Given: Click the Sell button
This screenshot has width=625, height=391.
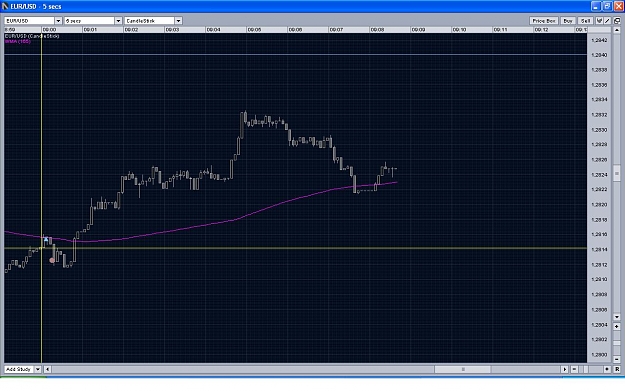Looking at the screenshot, I should click(585, 21).
